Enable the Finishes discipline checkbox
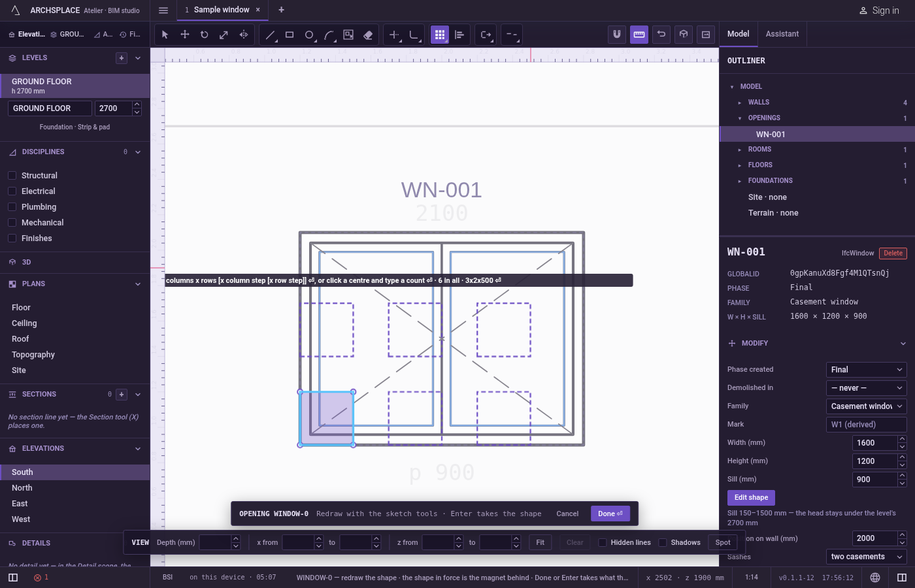 click(x=12, y=238)
